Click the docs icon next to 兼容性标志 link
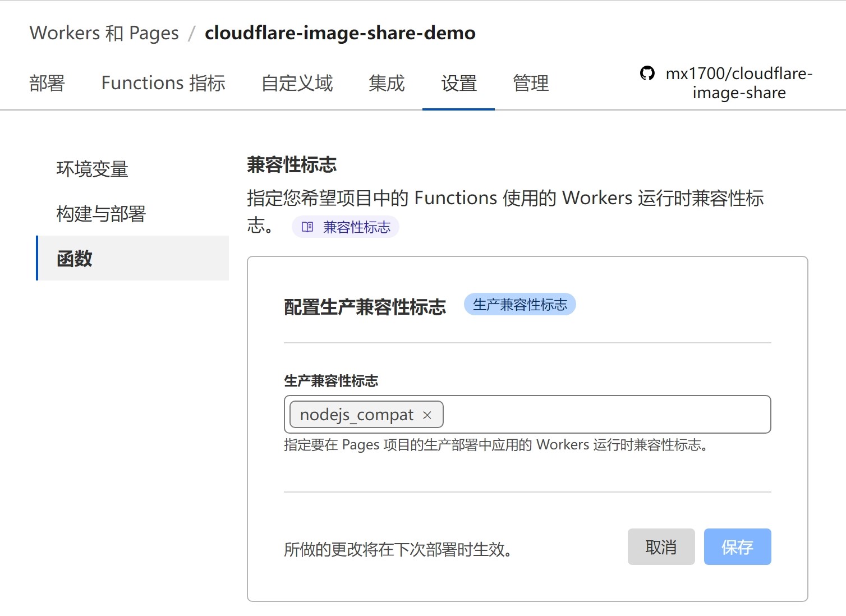Screen dimensions: 846x616 pos(307,227)
